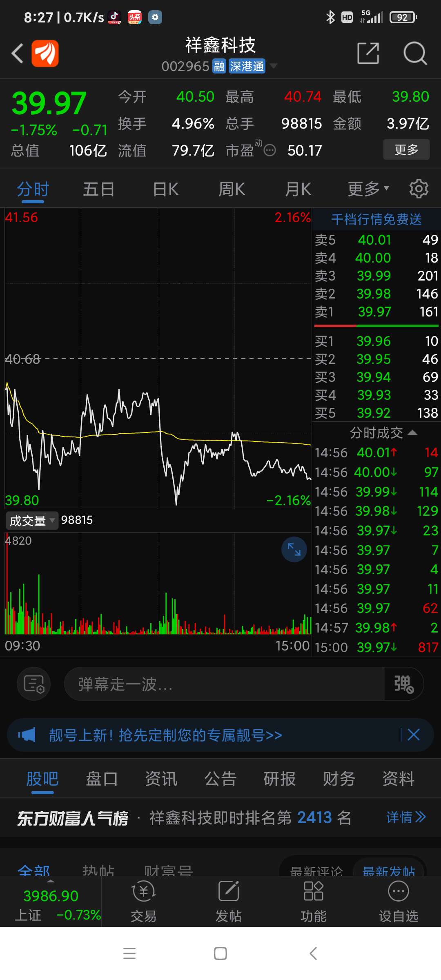Tap the 上证 3986.90 index value
441x980 pixels.
[51, 896]
